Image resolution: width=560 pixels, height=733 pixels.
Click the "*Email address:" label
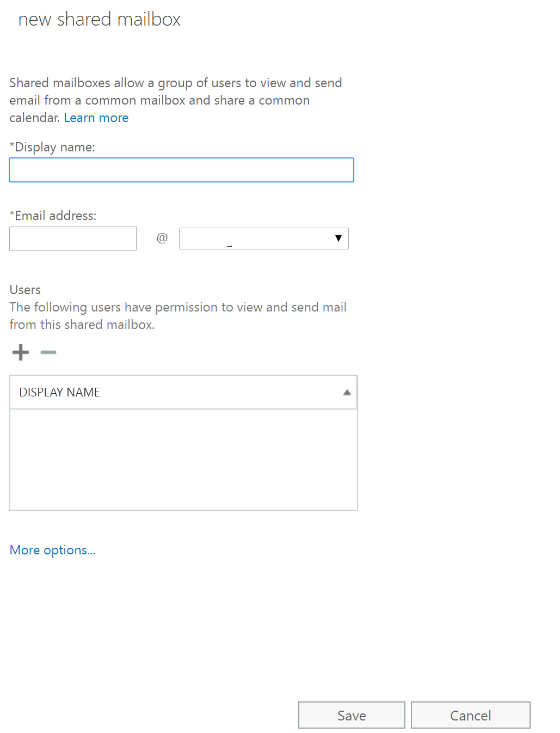pos(53,216)
